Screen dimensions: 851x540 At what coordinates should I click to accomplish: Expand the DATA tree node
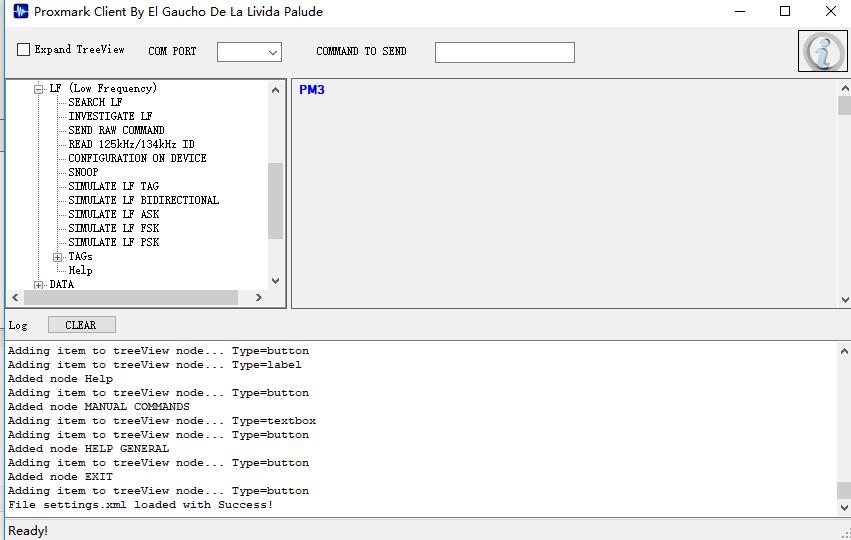[x=39, y=285]
